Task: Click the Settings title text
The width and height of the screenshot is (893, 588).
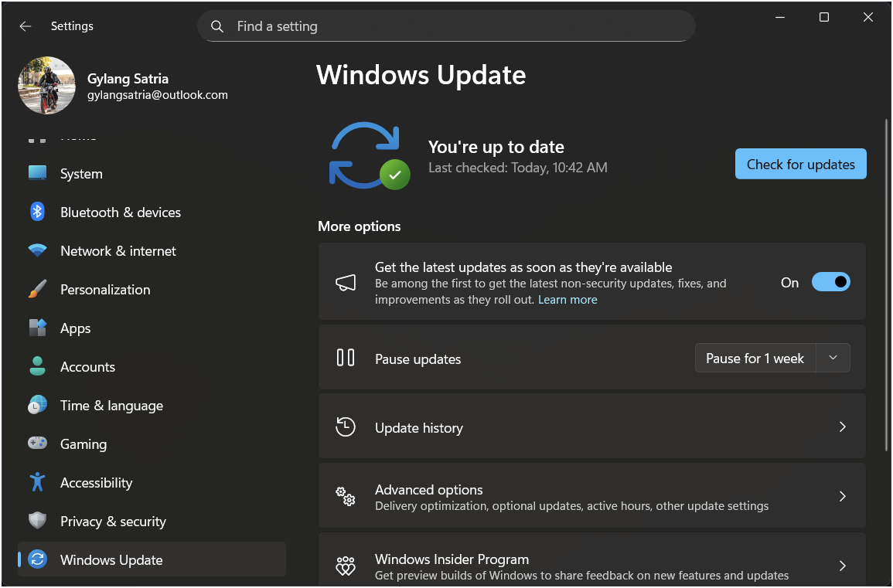Action: point(72,26)
